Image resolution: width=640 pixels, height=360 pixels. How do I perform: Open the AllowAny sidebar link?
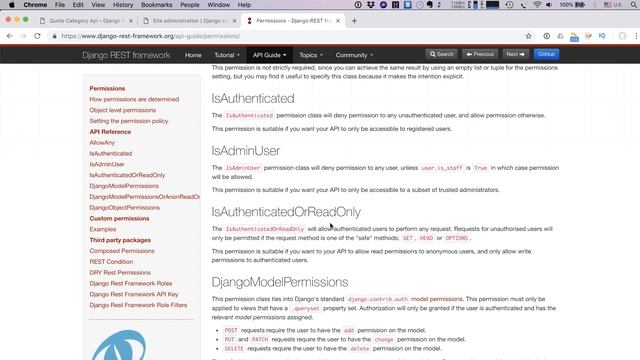pos(102,142)
